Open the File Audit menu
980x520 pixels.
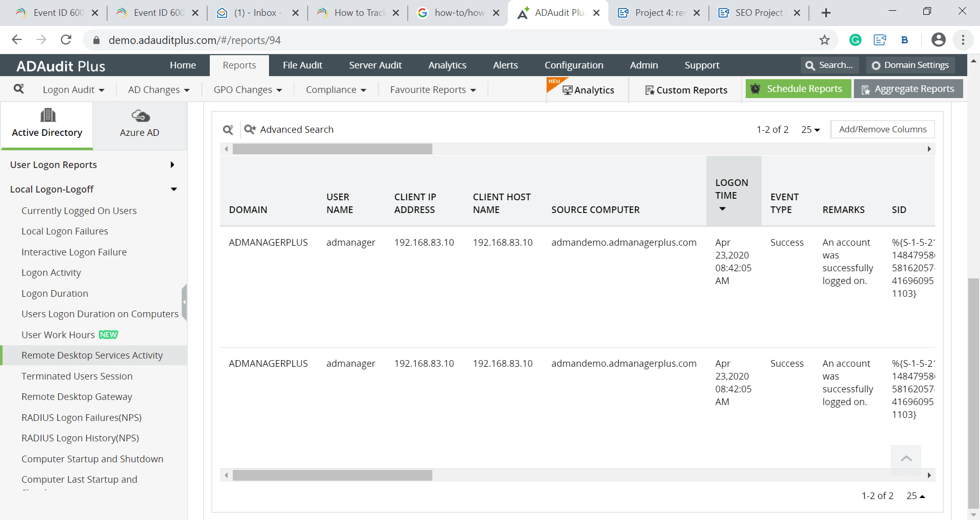click(x=303, y=65)
